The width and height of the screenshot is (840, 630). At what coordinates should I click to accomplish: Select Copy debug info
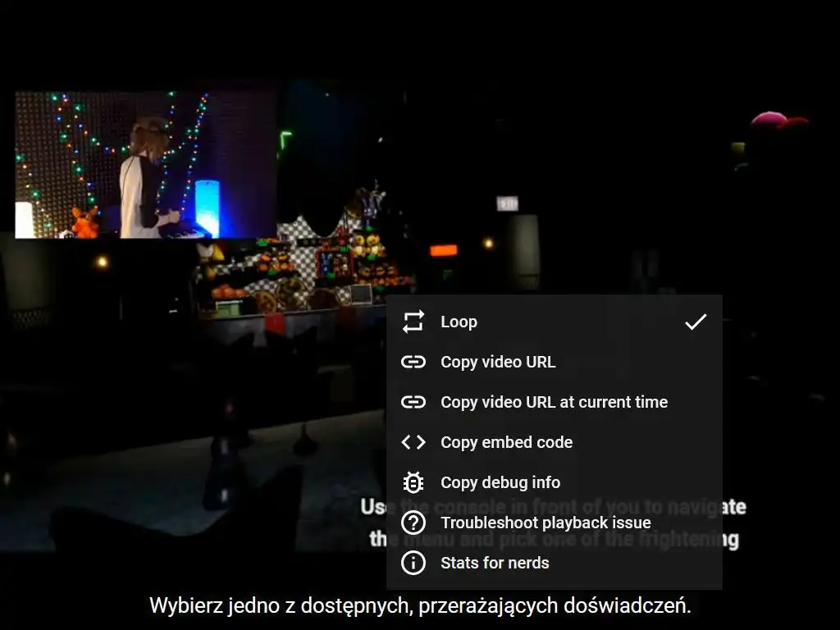pyautogui.click(x=554, y=482)
